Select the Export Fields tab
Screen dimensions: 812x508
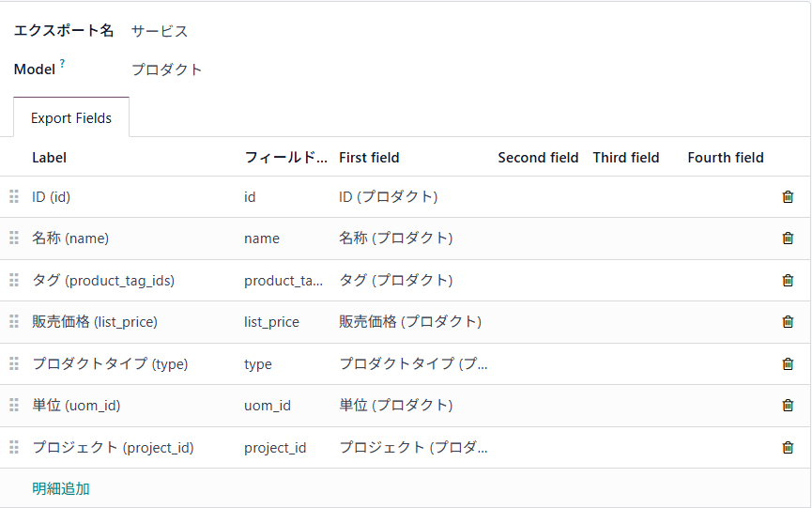pos(71,118)
